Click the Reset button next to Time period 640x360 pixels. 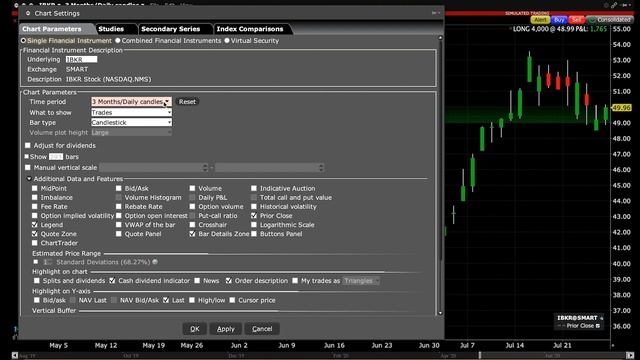coord(187,102)
